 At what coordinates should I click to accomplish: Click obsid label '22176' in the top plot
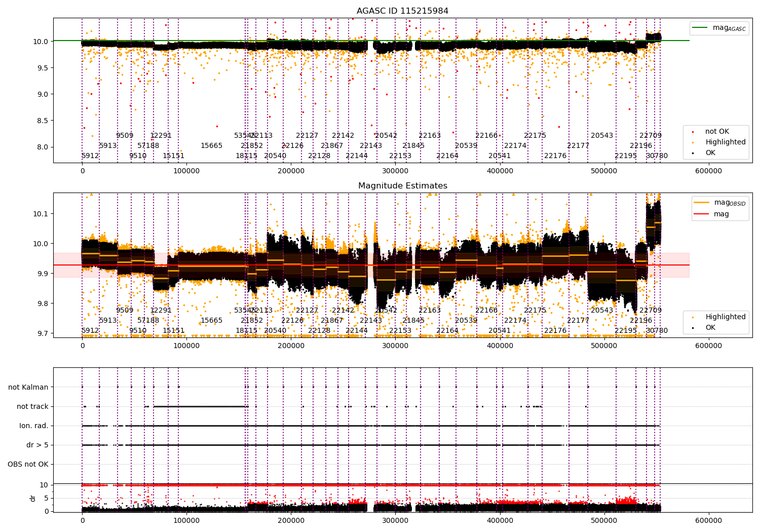[555, 156]
